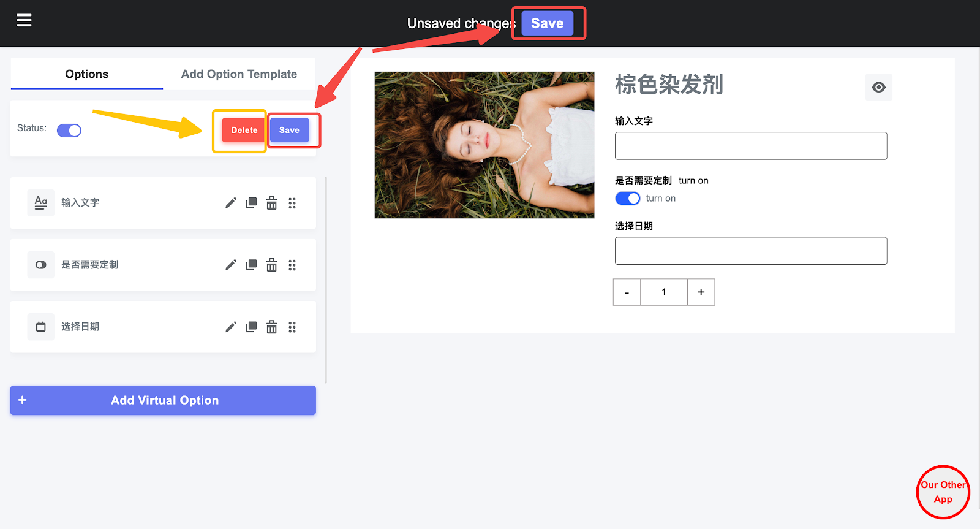The height and width of the screenshot is (529, 980).
Task: Delete the 是否需要定制 option via trash icon
Action: (271, 265)
